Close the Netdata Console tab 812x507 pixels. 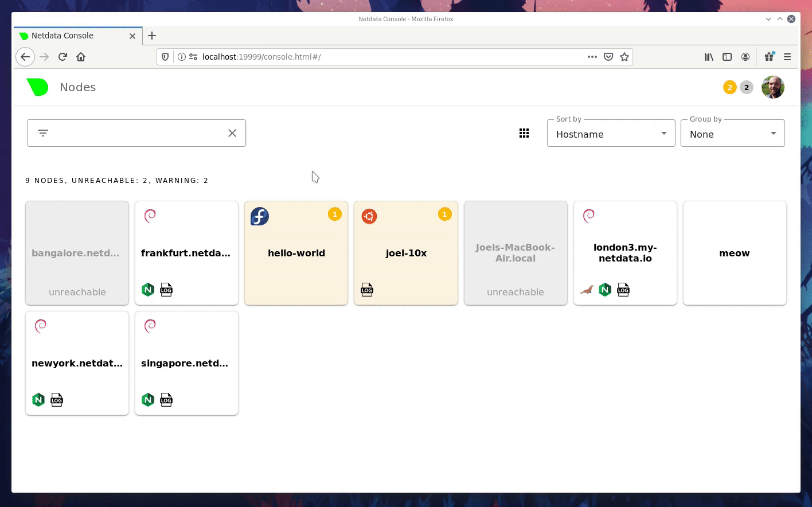[x=132, y=36]
